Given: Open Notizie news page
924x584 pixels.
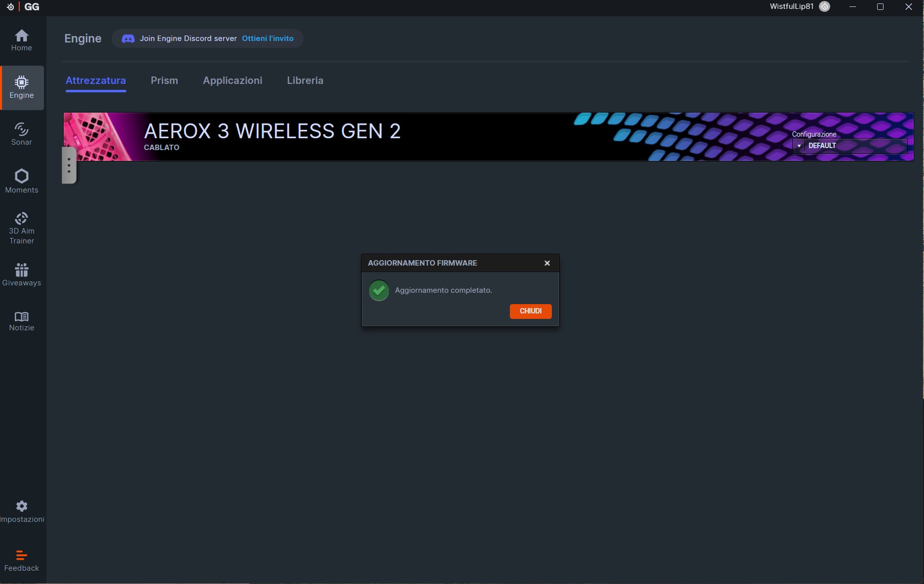Looking at the screenshot, I should tap(22, 321).
